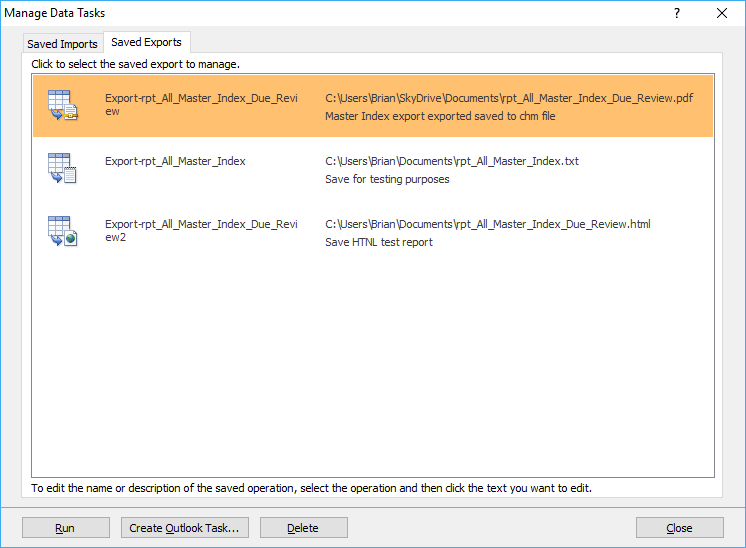The image size is (746, 548).
Task: Click the path ending in Due_Review.html
Action: click(488, 224)
